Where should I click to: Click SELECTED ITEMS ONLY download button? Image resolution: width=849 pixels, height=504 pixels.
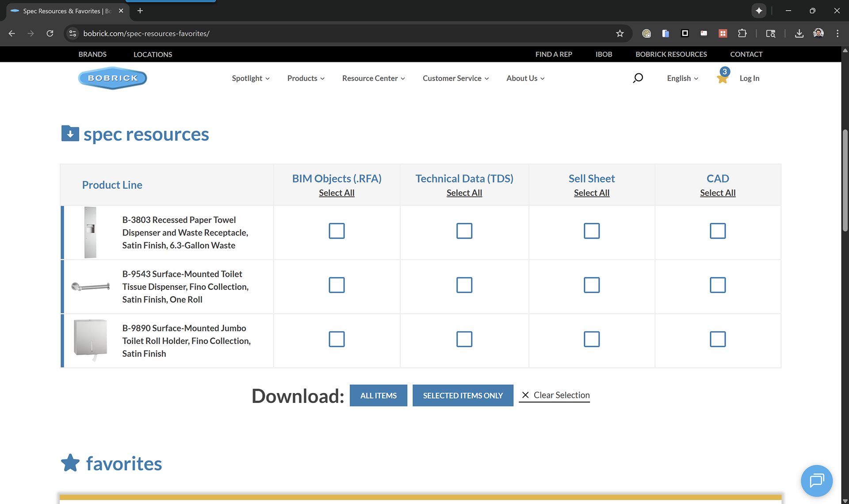coord(463,395)
